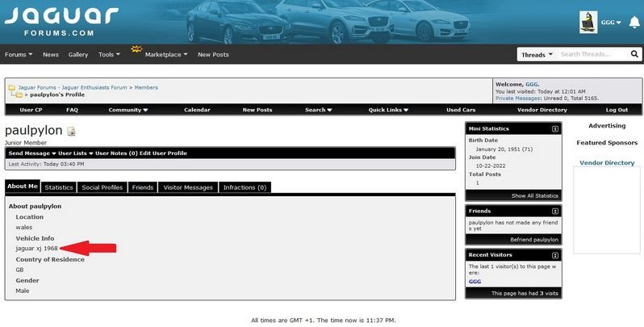Collapse the Recent Visitors panel
This screenshot has width=644, height=327.
tap(555, 254)
